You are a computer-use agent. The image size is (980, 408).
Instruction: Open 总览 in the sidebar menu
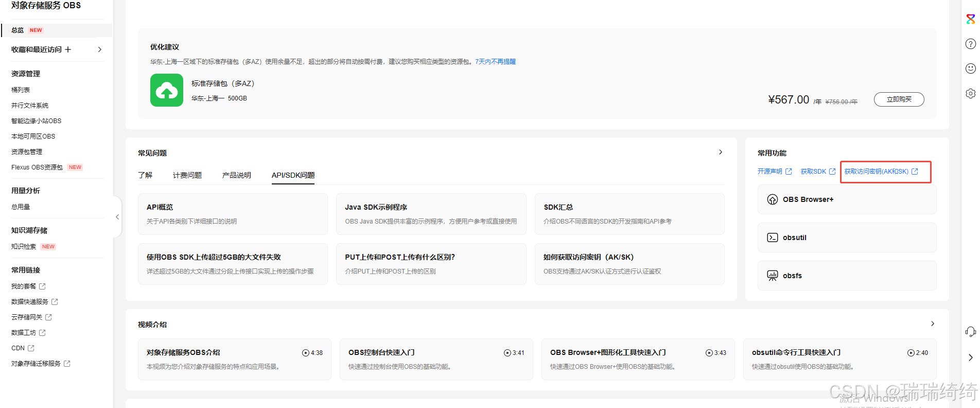click(57, 30)
